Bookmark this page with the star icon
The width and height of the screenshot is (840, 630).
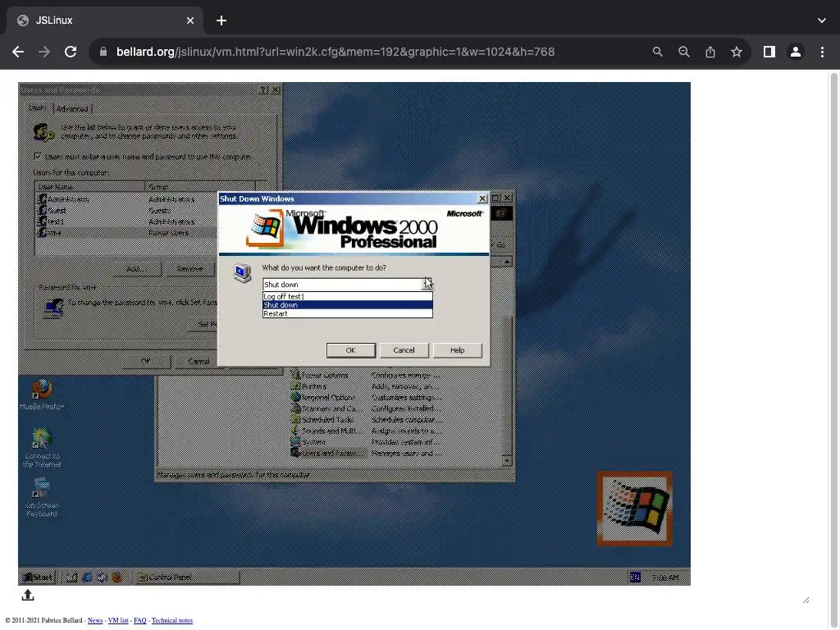[737, 52]
